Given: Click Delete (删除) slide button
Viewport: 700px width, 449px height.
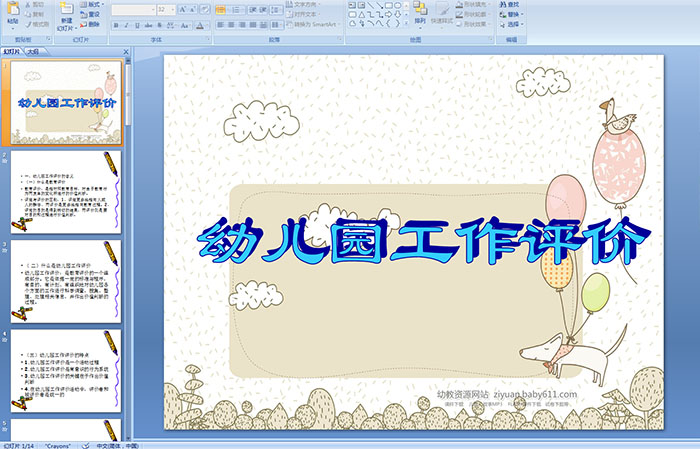Looking at the screenshot, I should click(x=90, y=24).
